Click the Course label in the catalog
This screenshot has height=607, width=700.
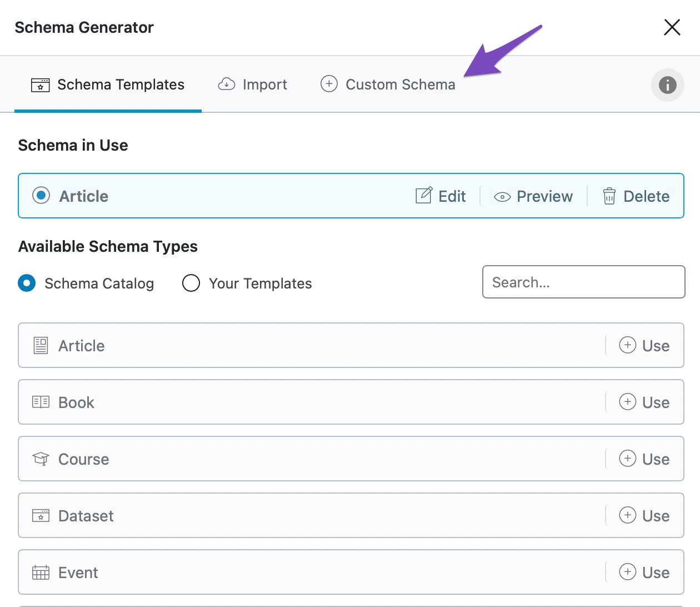click(83, 459)
